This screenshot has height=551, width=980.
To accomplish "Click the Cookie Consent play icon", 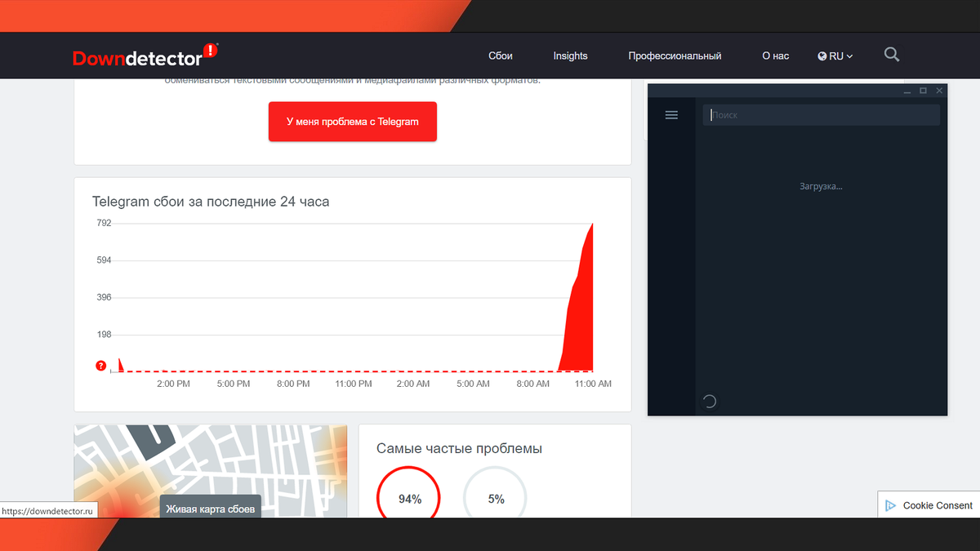I will 891,505.
